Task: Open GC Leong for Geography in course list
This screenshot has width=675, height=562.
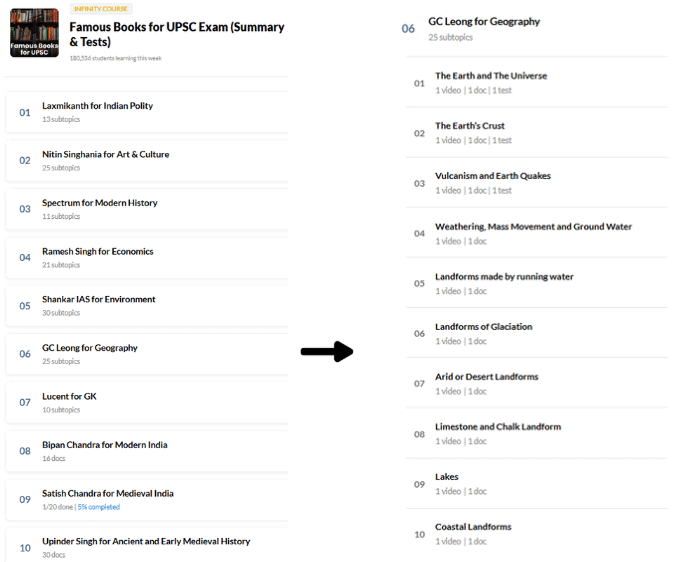Action: click(x=147, y=354)
